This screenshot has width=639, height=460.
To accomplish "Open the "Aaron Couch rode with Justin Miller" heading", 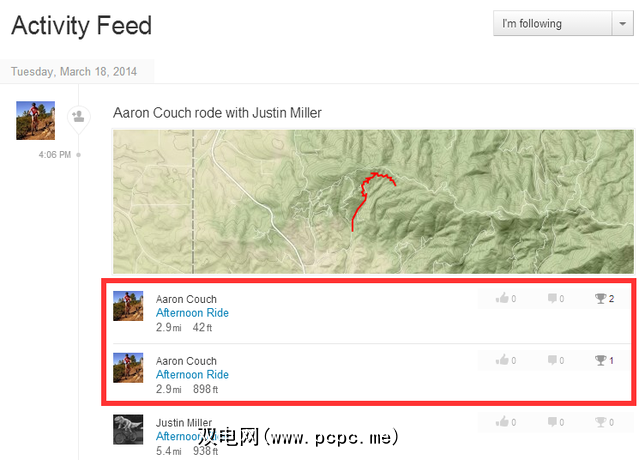I will (215, 113).
